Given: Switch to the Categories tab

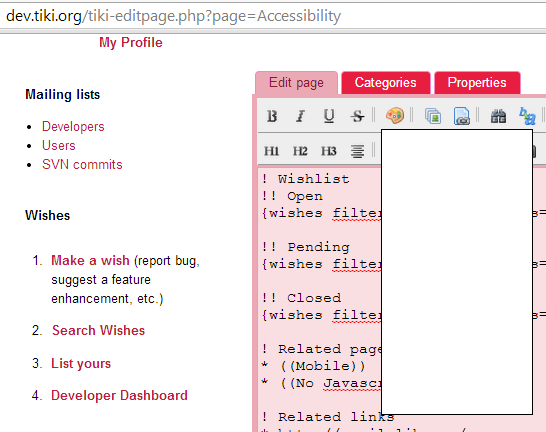Looking at the screenshot, I should pyautogui.click(x=385, y=83).
